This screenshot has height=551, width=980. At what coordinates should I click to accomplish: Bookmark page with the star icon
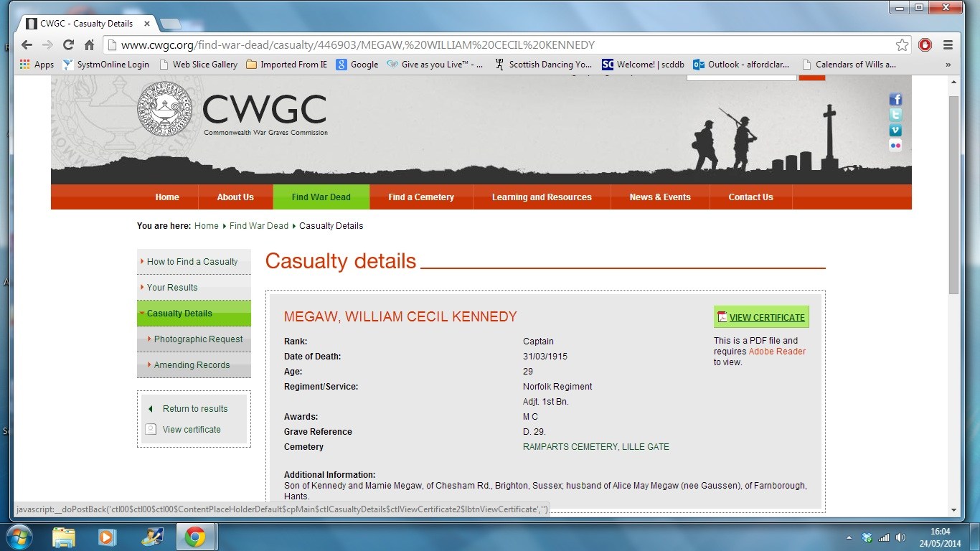click(902, 44)
